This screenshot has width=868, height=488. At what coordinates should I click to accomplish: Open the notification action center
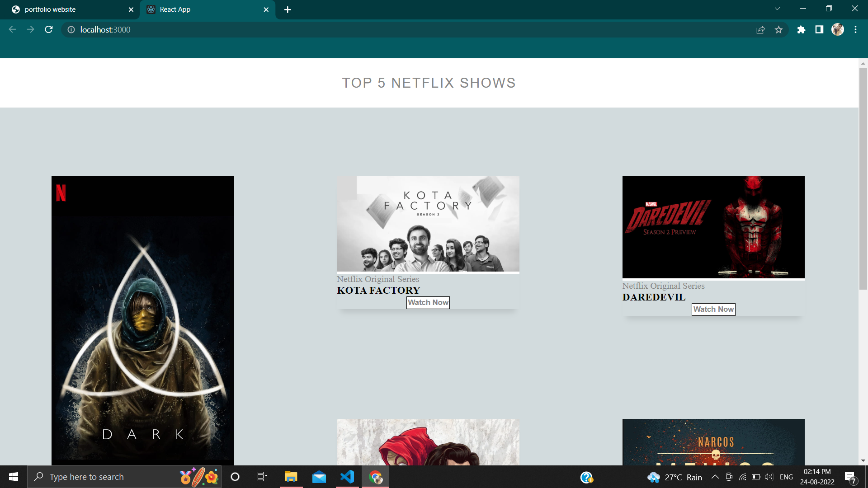point(850,477)
